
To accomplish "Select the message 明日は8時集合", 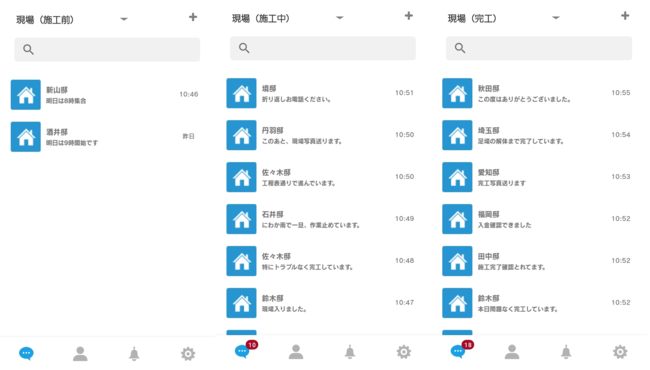I will tap(66, 101).
